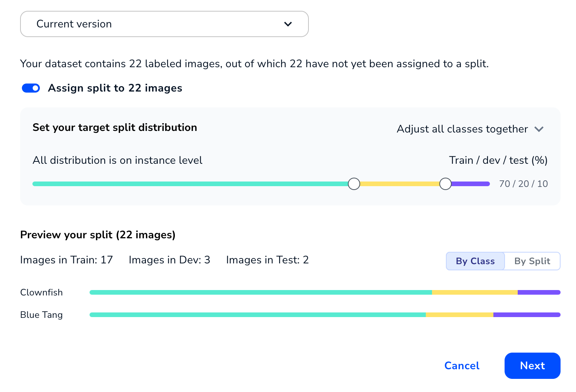This screenshot has width=576, height=392.
Task: Collapse the version selector chevron
Action: (288, 24)
